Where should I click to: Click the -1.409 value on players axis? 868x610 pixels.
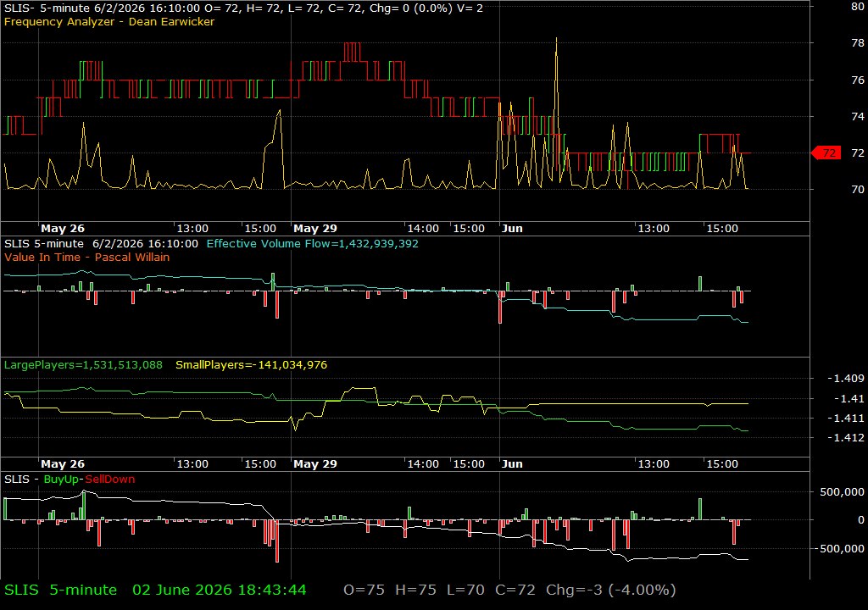tap(845, 379)
